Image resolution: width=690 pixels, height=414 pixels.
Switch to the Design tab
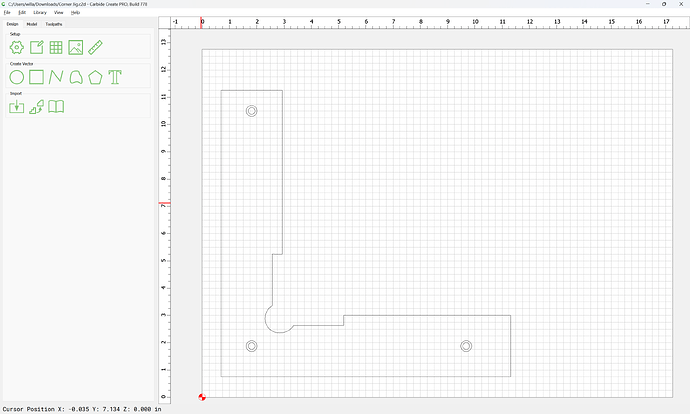(12, 24)
